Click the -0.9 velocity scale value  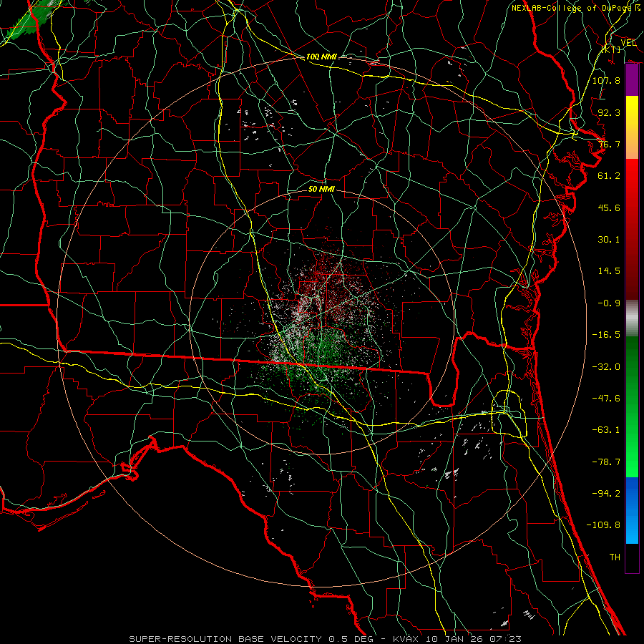tap(609, 303)
